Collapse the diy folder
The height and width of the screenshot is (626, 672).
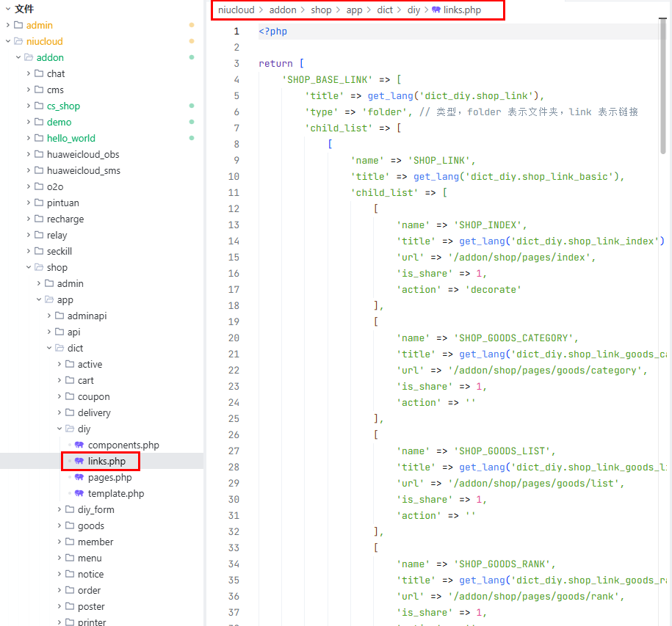[x=59, y=429]
